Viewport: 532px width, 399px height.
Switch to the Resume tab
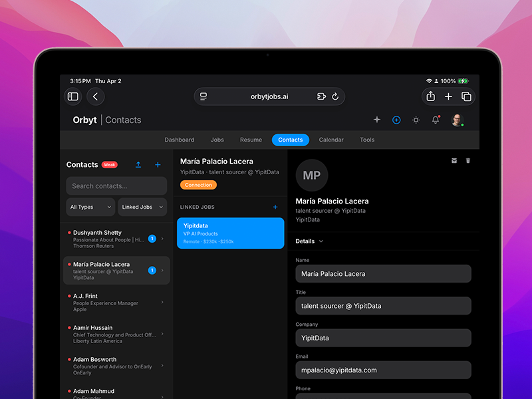click(251, 140)
